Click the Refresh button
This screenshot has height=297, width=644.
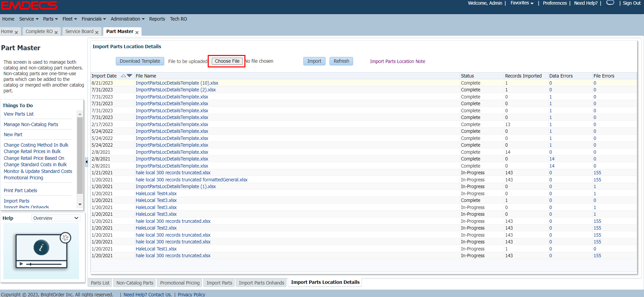[341, 61]
